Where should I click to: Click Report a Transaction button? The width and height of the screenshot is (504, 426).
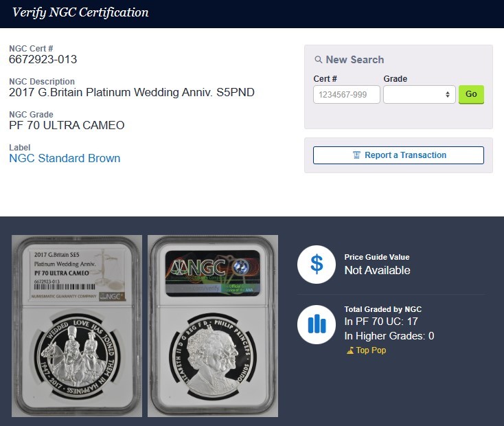tap(398, 155)
